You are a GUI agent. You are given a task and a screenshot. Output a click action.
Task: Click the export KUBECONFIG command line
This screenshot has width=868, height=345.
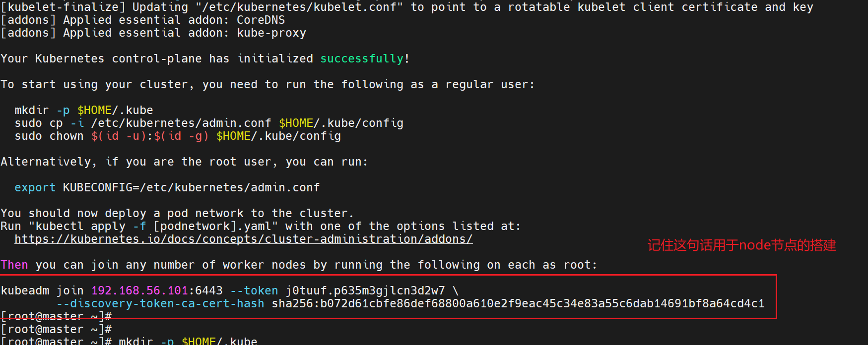click(167, 187)
